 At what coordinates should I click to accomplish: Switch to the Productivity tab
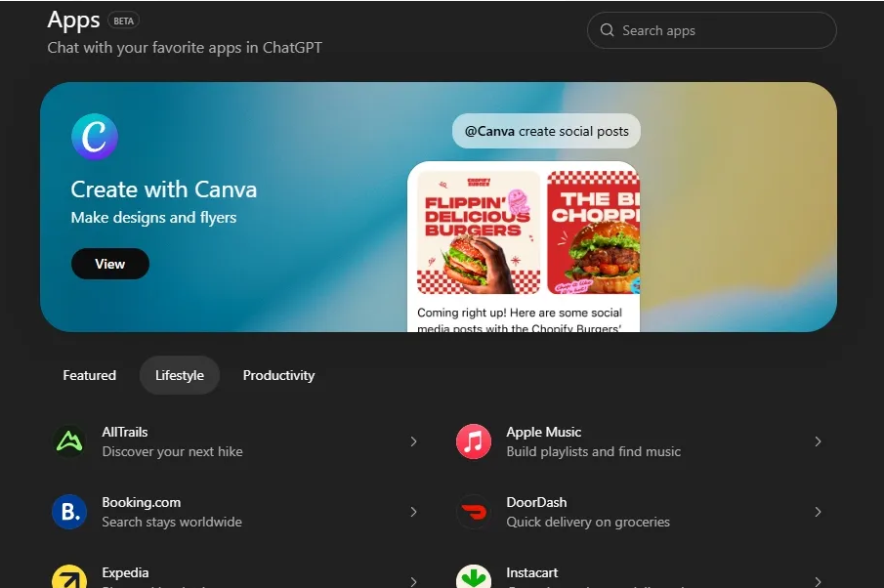(x=278, y=375)
